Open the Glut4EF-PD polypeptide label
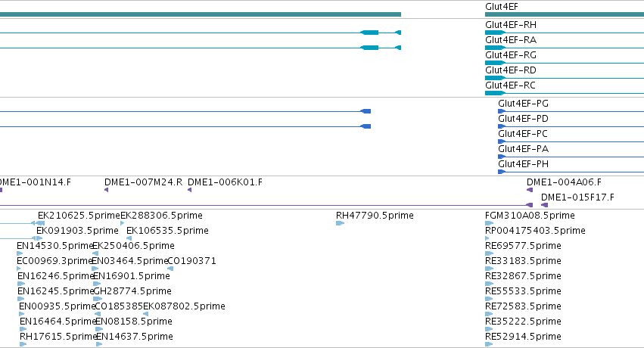 (x=523, y=119)
